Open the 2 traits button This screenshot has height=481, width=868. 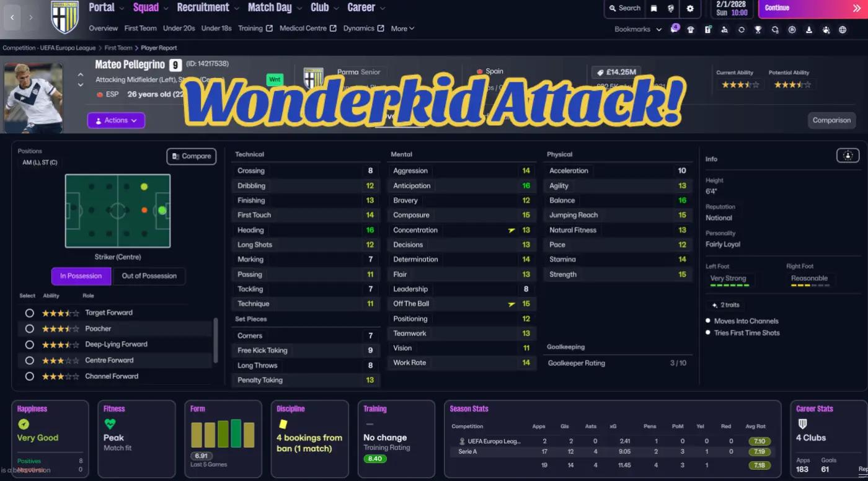[x=725, y=305]
